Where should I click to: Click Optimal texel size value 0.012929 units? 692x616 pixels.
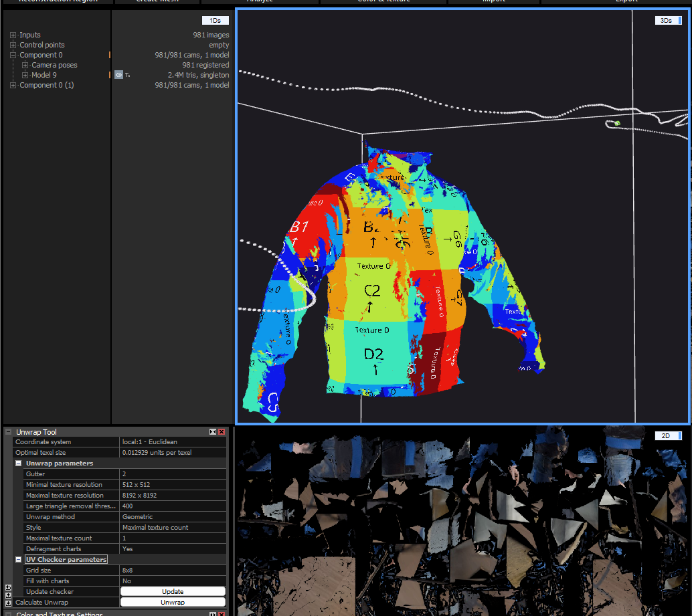[173, 452]
